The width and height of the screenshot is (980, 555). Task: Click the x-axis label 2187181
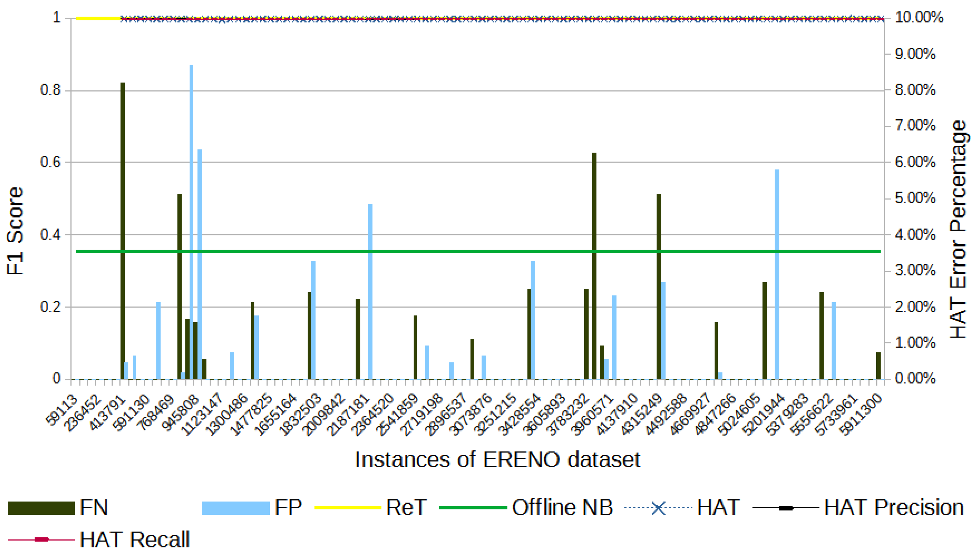[x=349, y=415]
